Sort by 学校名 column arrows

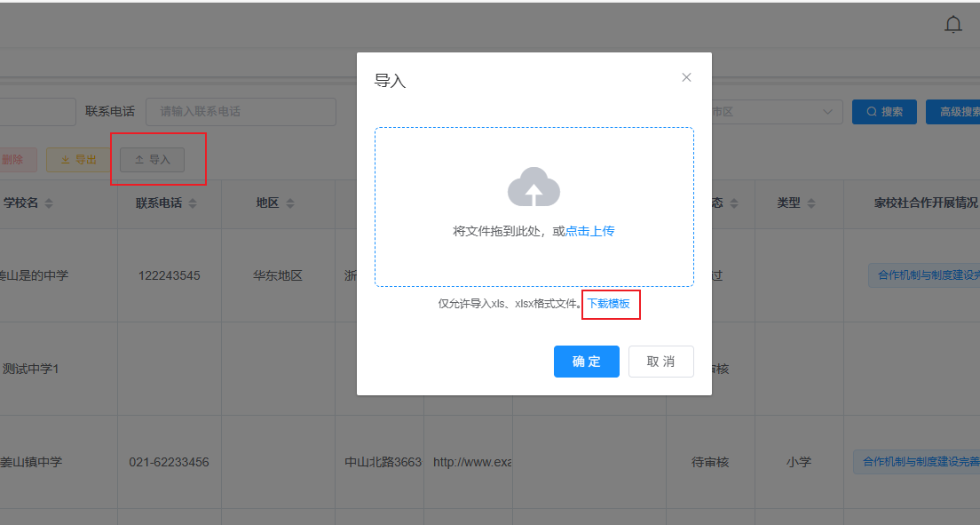49,203
